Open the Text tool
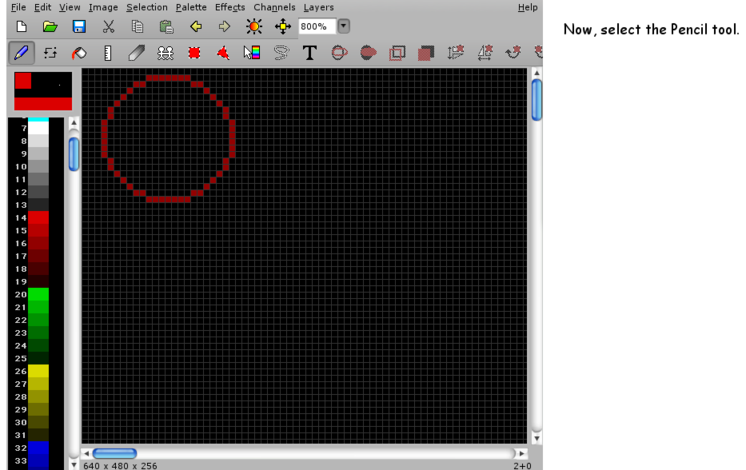 click(309, 52)
